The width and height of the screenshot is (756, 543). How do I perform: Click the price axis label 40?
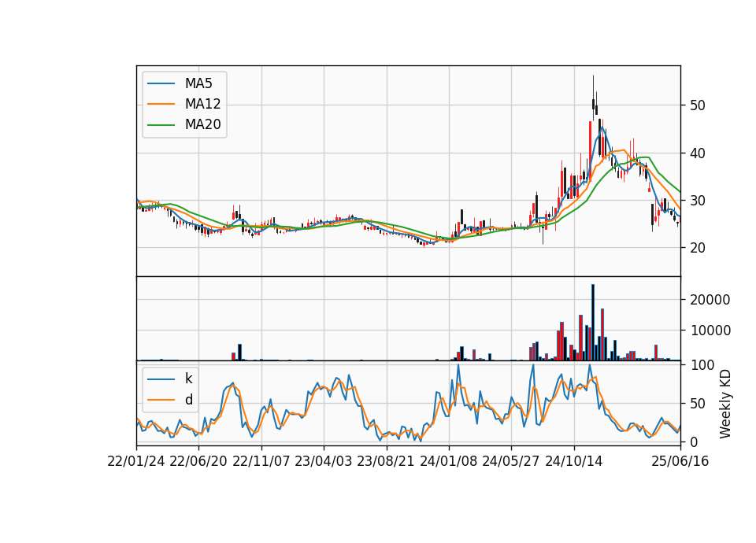tap(698, 153)
